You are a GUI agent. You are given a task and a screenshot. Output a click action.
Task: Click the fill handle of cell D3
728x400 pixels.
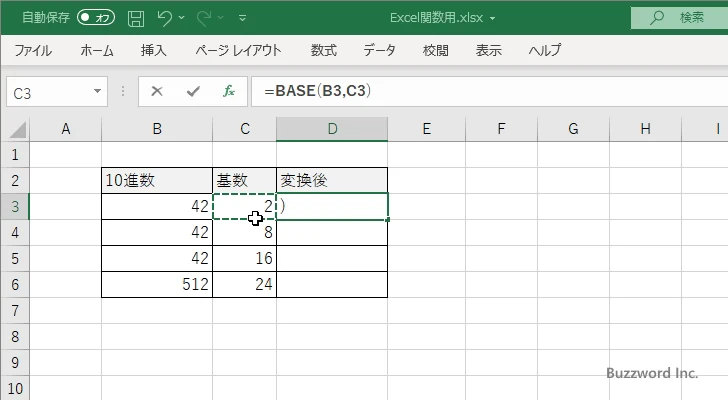[x=388, y=219]
